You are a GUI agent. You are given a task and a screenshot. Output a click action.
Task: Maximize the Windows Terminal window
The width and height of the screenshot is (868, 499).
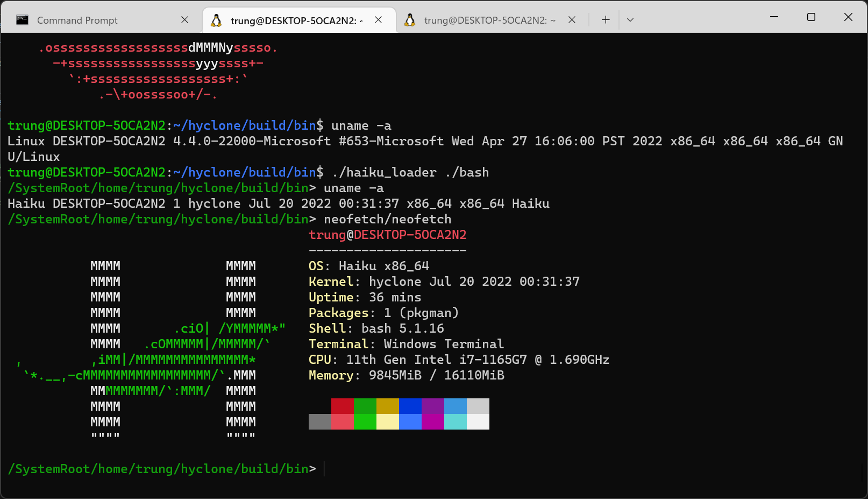[811, 17]
